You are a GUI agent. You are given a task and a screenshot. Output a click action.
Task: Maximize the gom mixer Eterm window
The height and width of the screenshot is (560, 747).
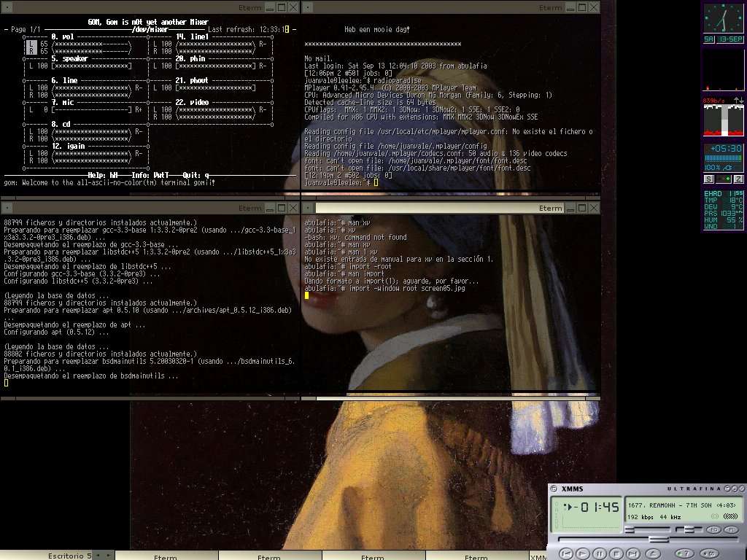tap(282, 7)
